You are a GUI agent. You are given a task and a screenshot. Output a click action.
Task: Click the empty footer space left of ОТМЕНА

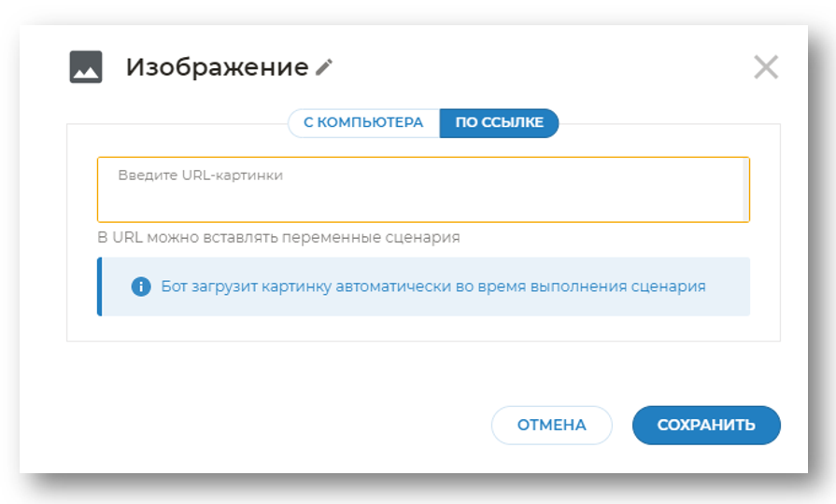(280, 425)
